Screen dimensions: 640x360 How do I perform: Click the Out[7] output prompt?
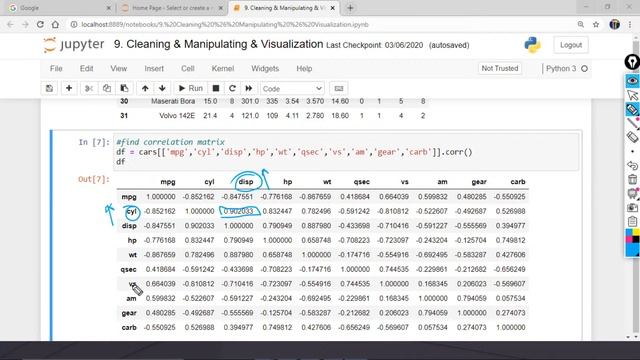(x=94, y=179)
